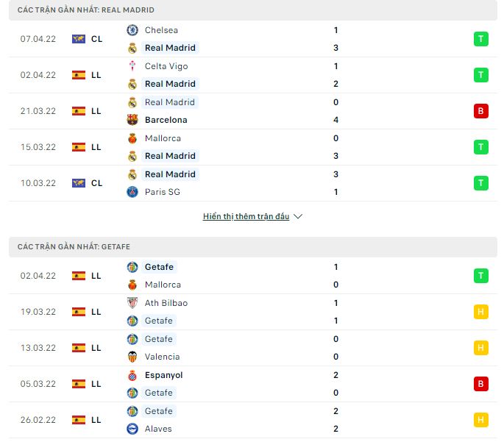Click the Ath Bilbao club crest
Screen dimensions: 504x442
point(132,303)
